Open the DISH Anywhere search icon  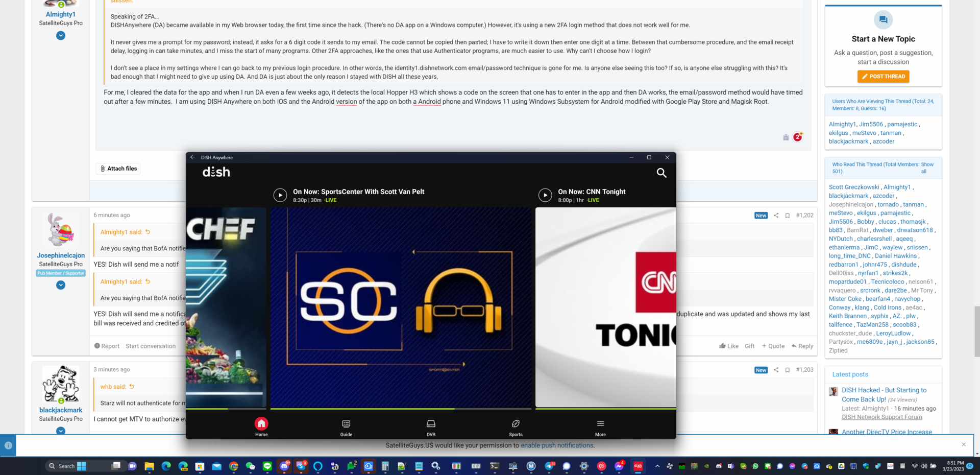coord(661,173)
